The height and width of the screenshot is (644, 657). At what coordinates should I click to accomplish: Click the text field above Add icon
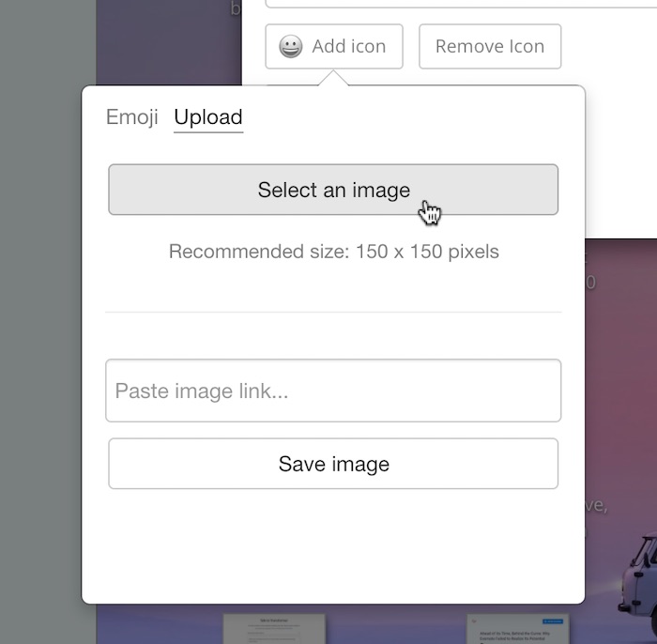[451, 4]
